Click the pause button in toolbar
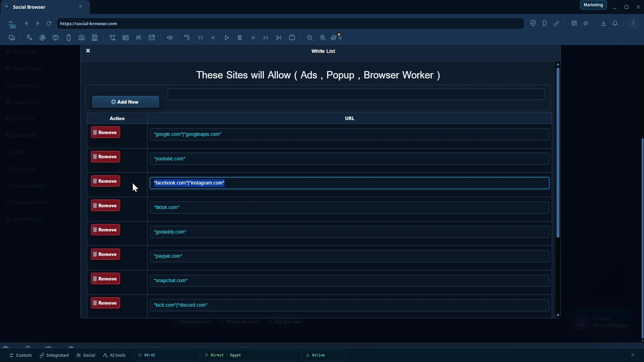Viewport: 644px width, 362px height. click(x=239, y=38)
